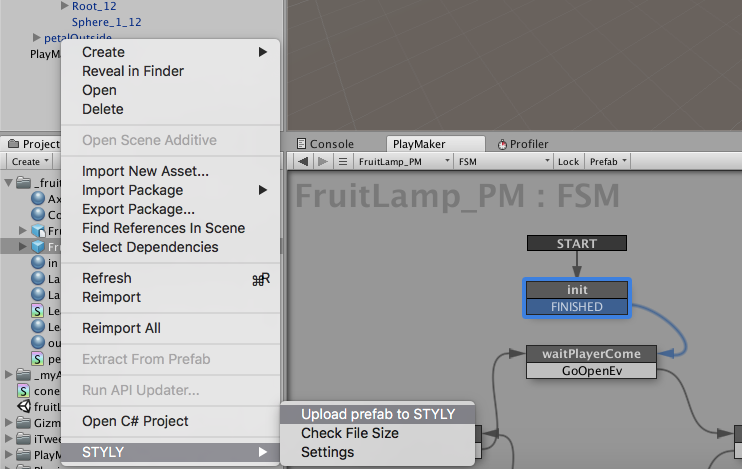Viewport: 742px width, 469px height.
Task: Select the init state node
Action: point(577,290)
